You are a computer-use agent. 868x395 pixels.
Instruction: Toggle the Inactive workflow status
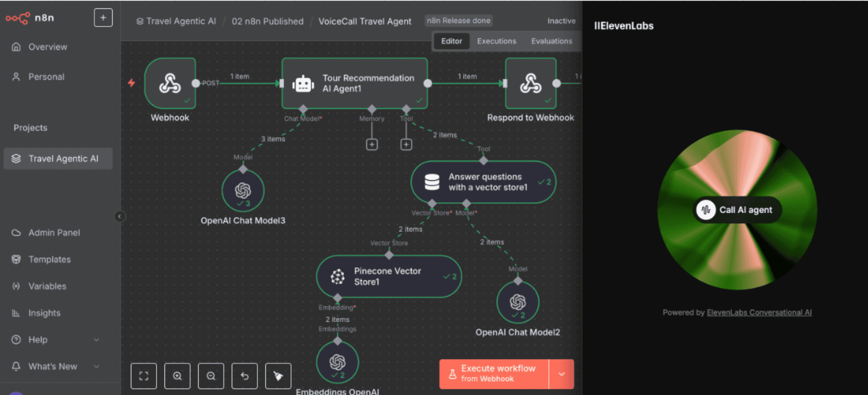(562, 21)
